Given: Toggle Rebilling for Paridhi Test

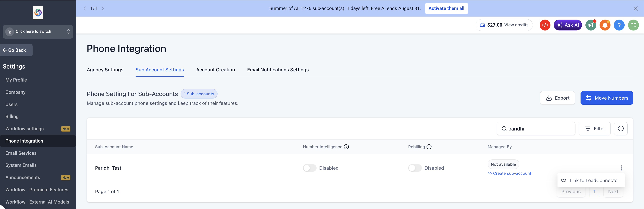Looking at the screenshot, I should pyautogui.click(x=415, y=168).
